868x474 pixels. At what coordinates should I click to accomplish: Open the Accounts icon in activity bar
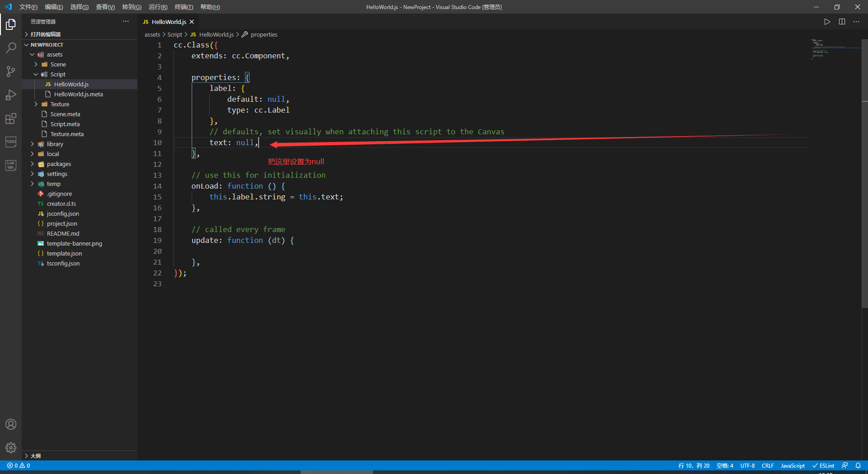click(x=11, y=424)
